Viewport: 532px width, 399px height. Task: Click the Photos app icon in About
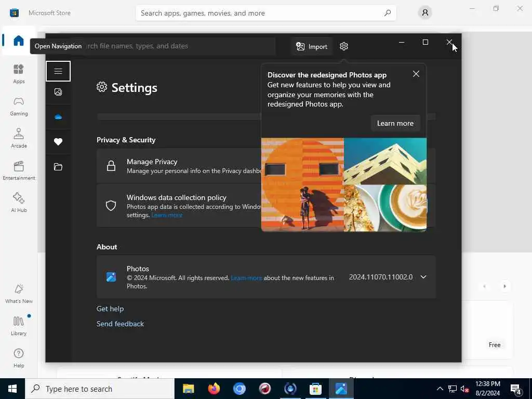pyautogui.click(x=111, y=277)
